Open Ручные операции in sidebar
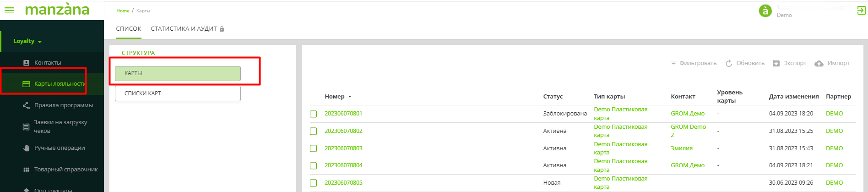The height and width of the screenshot is (192, 868). click(x=60, y=148)
